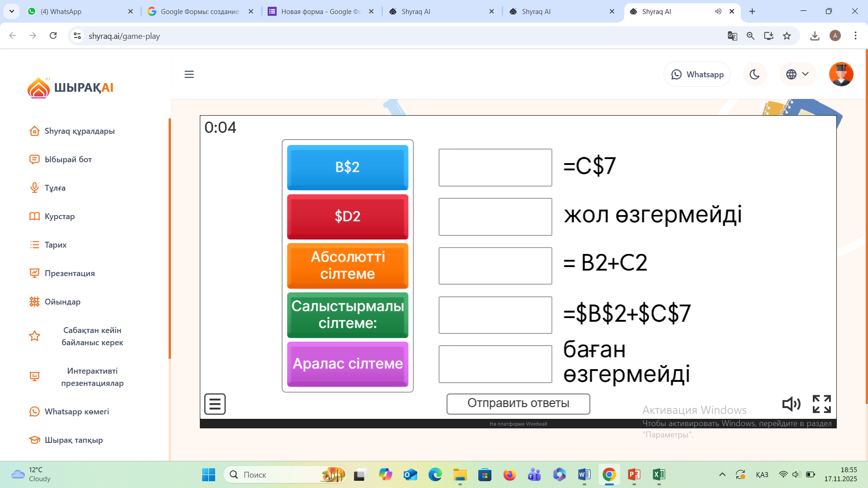Bookmark this page with star icon
The image size is (868, 488).
point(787,36)
